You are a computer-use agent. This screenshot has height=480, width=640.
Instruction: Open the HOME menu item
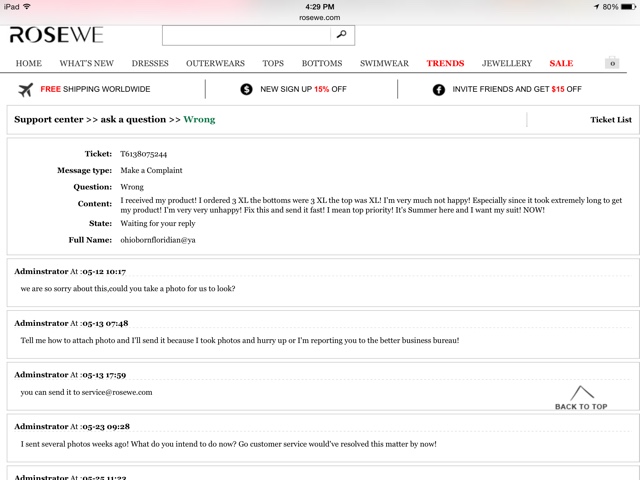pyautogui.click(x=29, y=63)
